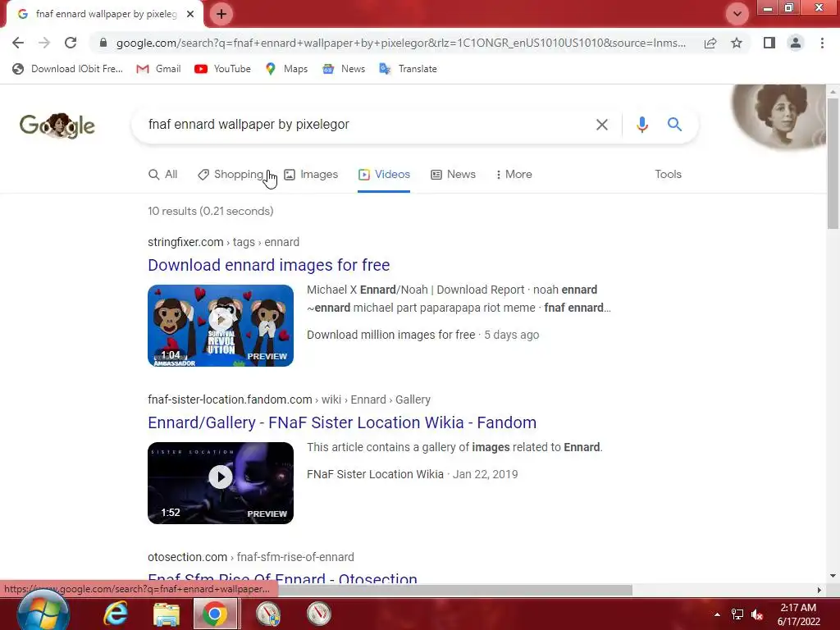Open the network status tray icon
Image resolution: width=840 pixels, height=630 pixels.
737,614
